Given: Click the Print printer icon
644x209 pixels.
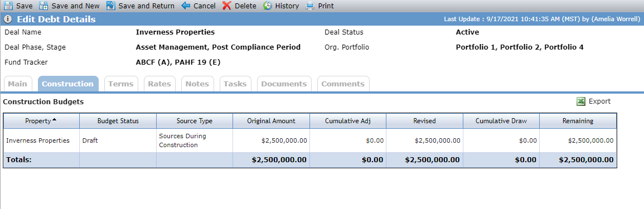Looking at the screenshot, I should pos(310,6).
